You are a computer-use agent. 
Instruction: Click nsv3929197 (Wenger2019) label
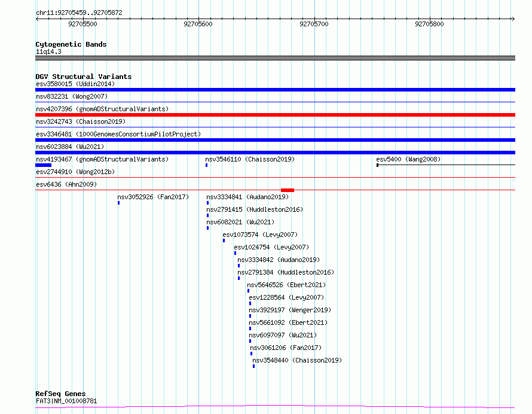pos(290,310)
